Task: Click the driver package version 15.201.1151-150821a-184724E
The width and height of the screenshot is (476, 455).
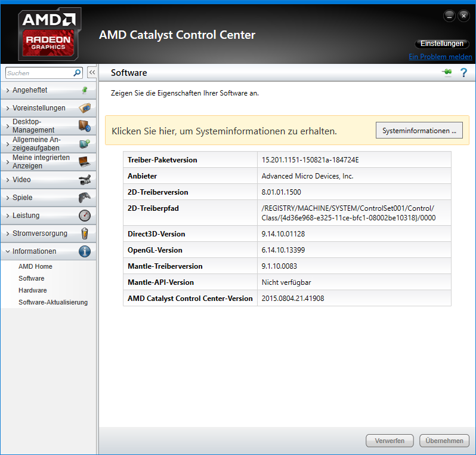Action: click(x=310, y=160)
